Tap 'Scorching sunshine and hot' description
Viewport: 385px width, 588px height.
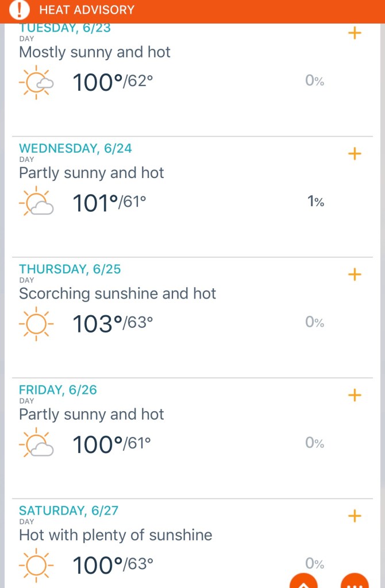117,294
